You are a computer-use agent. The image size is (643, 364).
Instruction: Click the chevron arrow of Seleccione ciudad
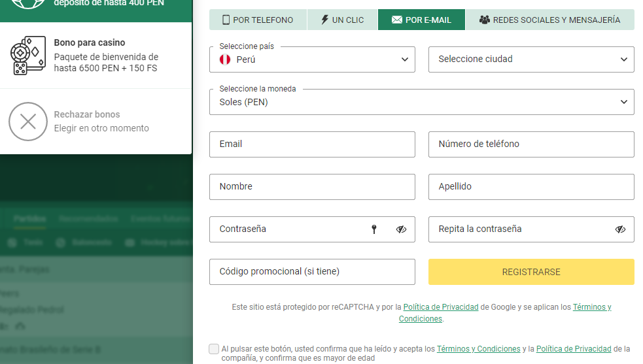coord(624,59)
